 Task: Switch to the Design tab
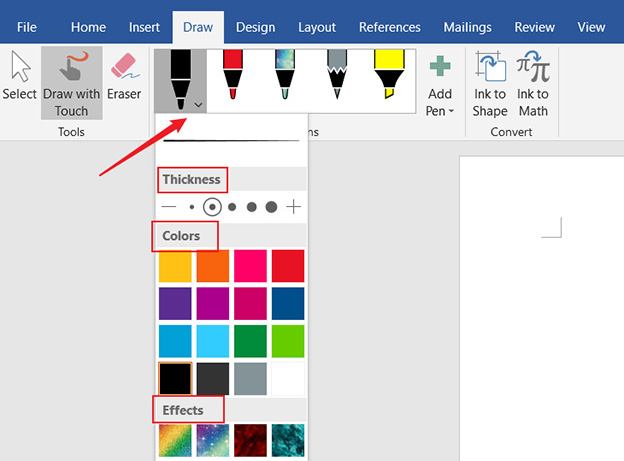(x=255, y=27)
